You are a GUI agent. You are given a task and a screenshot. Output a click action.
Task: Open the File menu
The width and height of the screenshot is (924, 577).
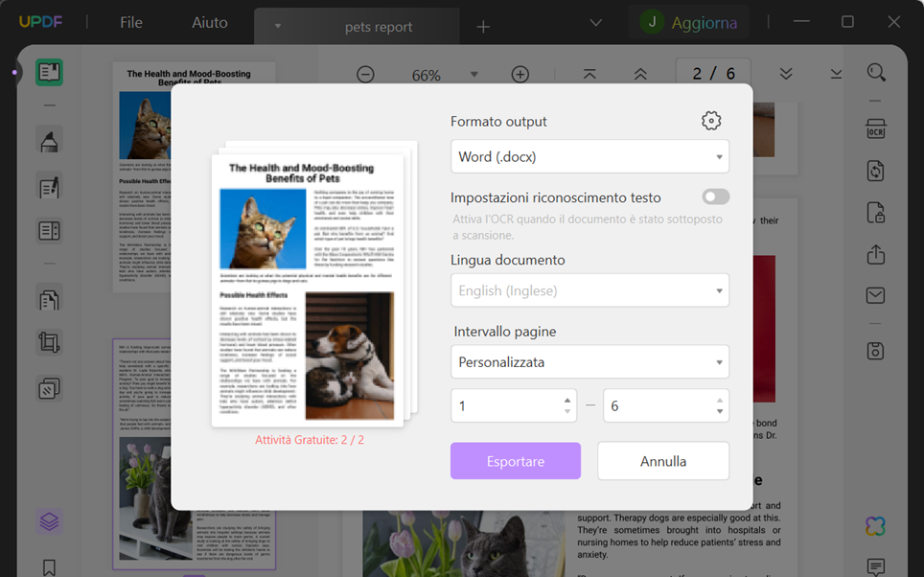click(130, 22)
